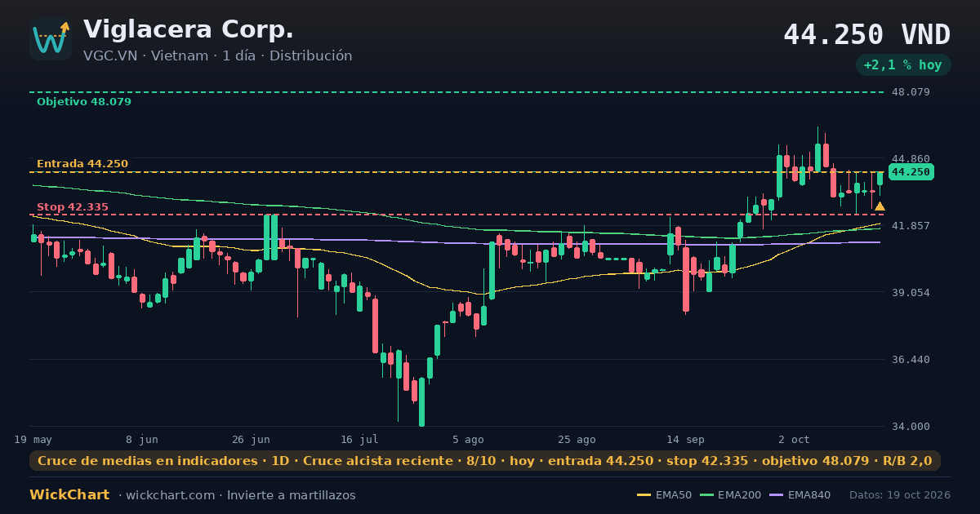The width and height of the screenshot is (980, 514).
Task: Select the Objetivo 48.079 line label
Action: (83, 102)
